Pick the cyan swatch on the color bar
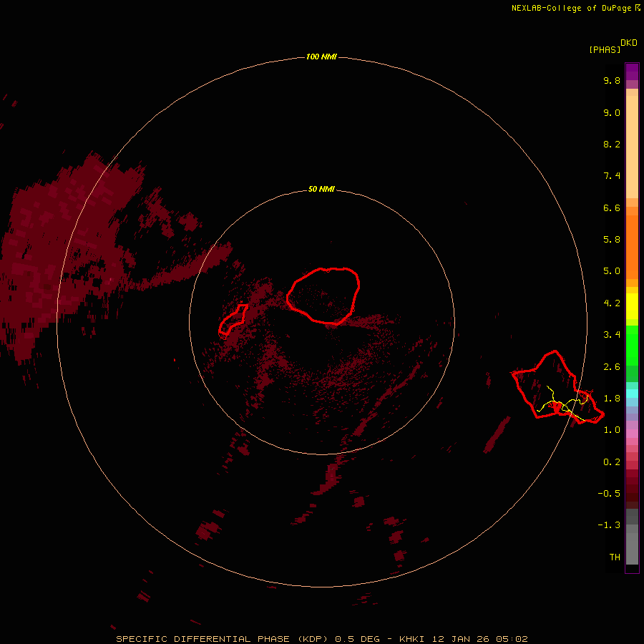 click(632, 394)
